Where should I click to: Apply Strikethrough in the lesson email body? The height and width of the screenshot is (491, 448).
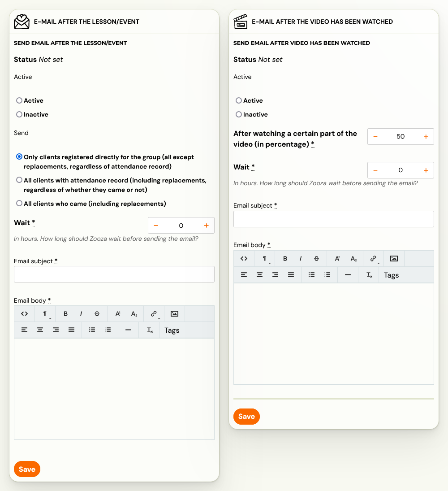pyautogui.click(x=97, y=313)
